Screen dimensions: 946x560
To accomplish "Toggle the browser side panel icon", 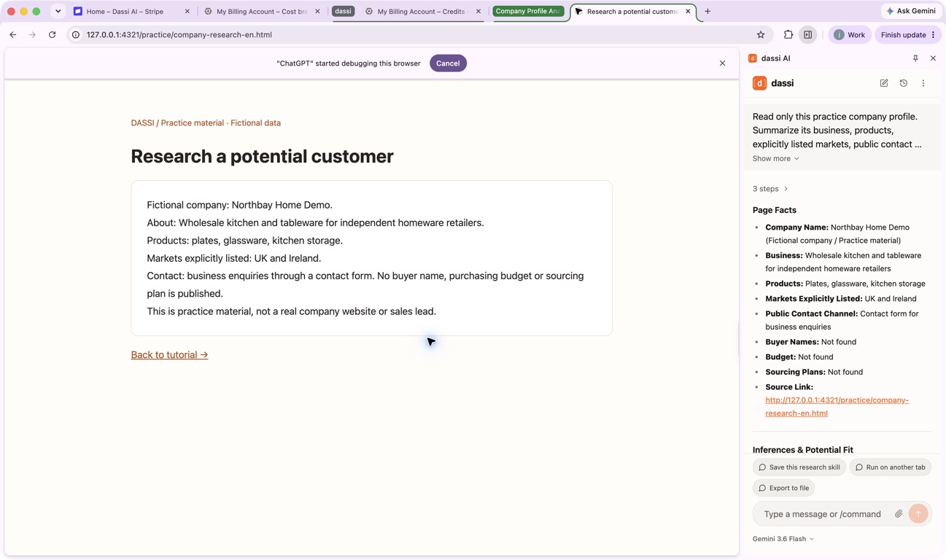I will click(808, 34).
